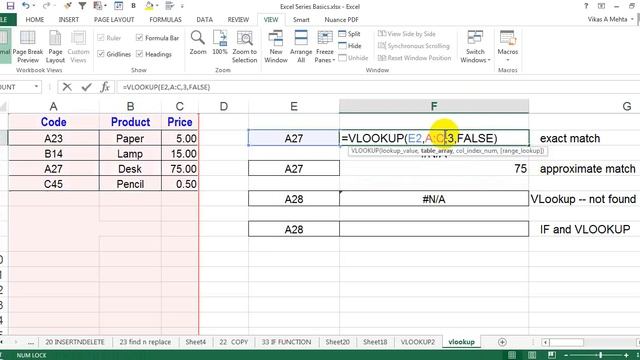Image resolution: width=640 pixels, height=360 pixels.
Task: Open the Zoom magnifier dialog
Action: coord(198,43)
